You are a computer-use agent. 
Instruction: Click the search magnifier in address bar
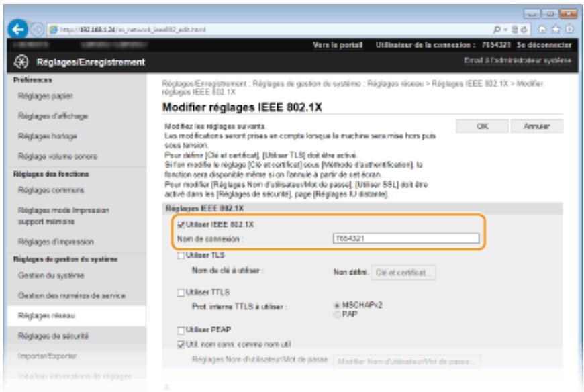tap(497, 30)
